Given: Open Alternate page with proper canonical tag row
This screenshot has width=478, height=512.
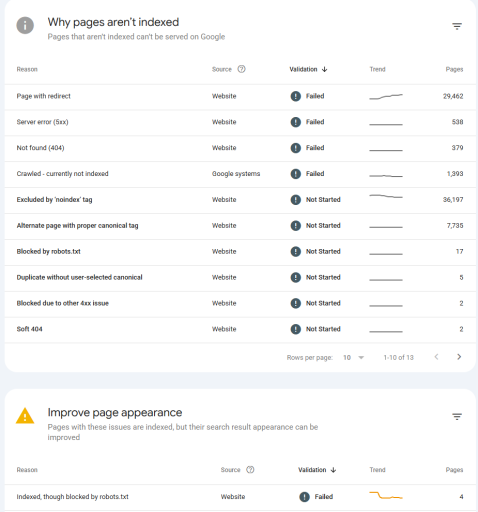Looking at the screenshot, I should [x=240, y=226].
